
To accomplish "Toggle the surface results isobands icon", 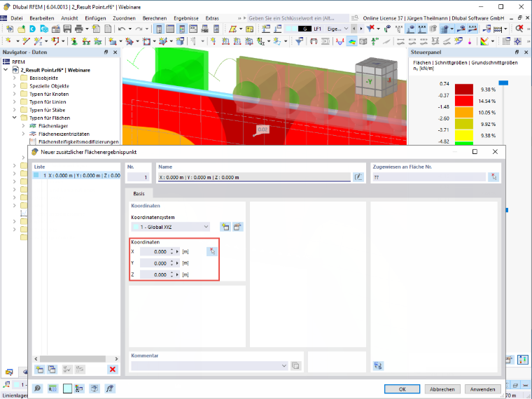I will (x=351, y=41).
